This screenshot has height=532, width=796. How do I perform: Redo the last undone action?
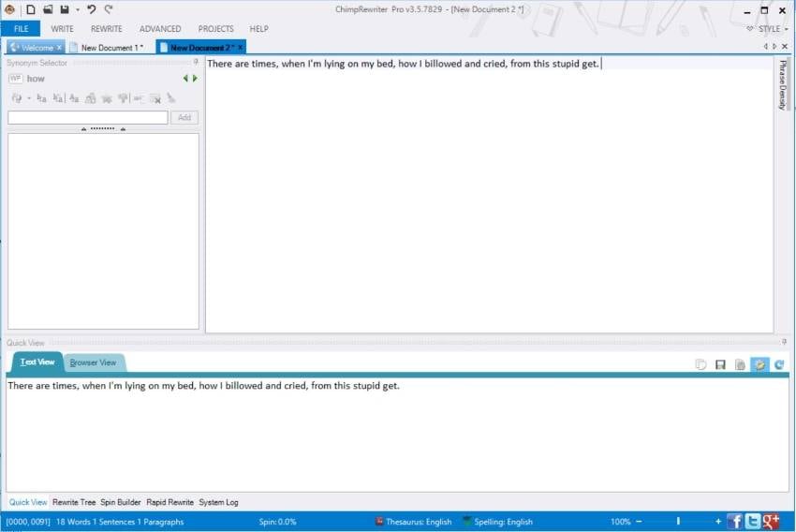[x=109, y=9]
